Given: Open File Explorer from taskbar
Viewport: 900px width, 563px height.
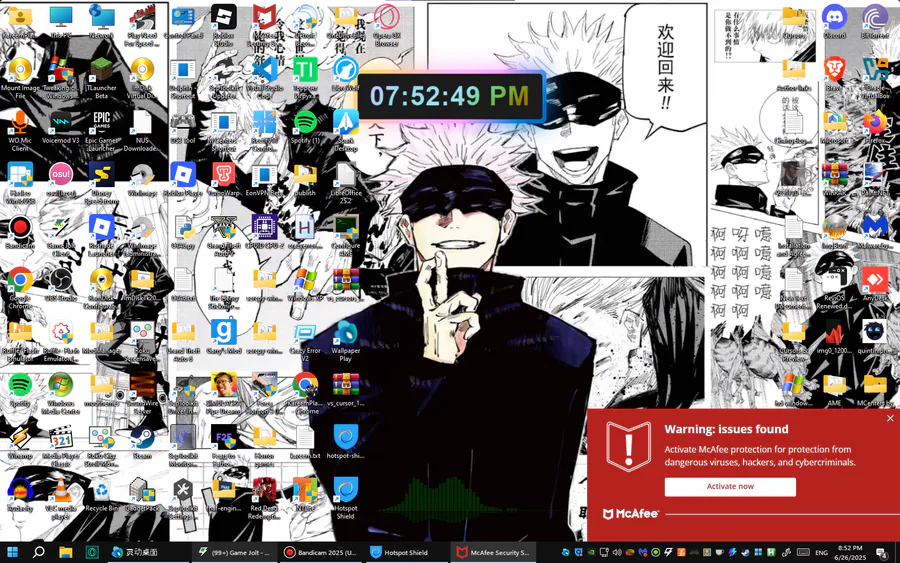Looking at the screenshot, I should (x=65, y=552).
